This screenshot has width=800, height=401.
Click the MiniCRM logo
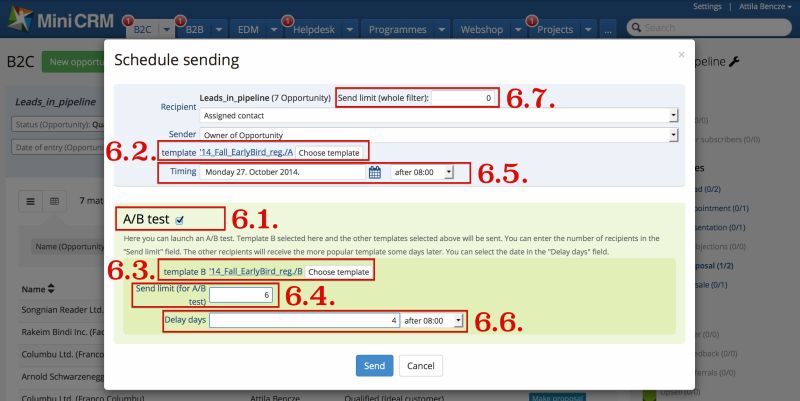tap(60, 19)
